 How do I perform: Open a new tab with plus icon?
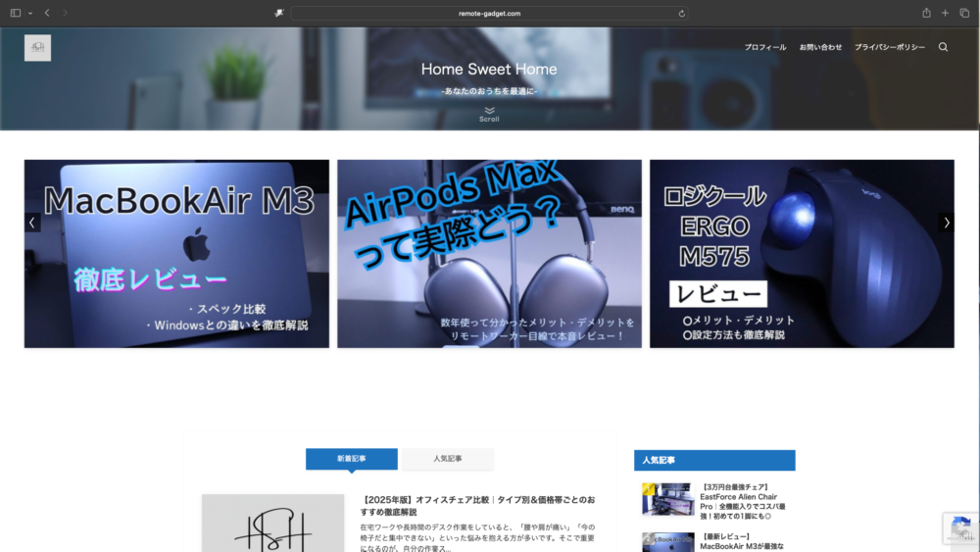tap(945, 13)
